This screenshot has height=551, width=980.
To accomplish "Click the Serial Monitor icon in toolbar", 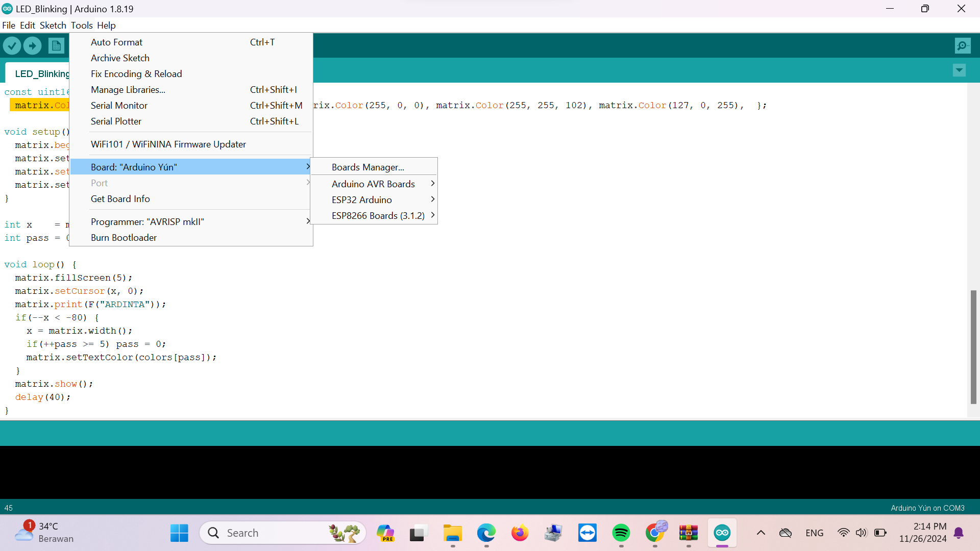I will click(963, 46).
